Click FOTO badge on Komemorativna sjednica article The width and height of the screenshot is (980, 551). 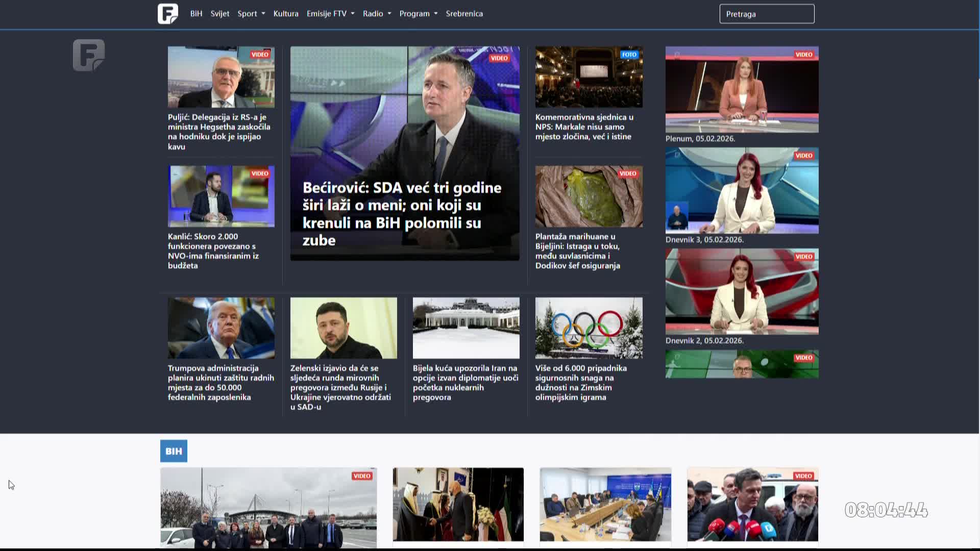[629, 55]
